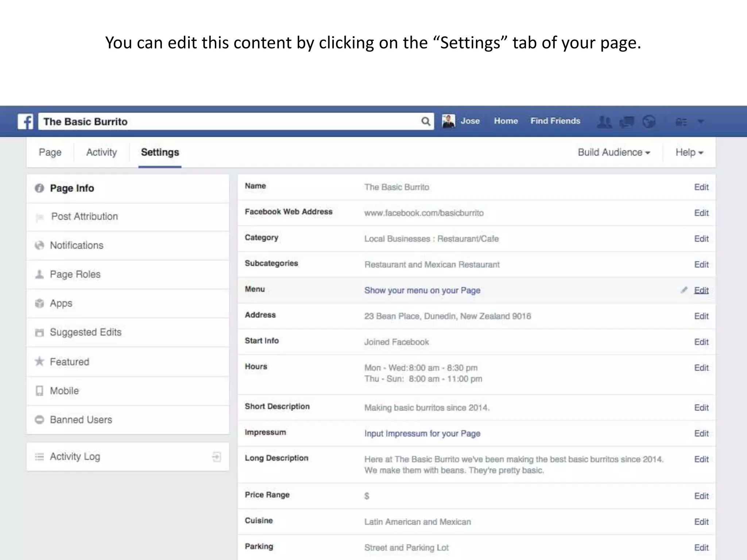Open Jose's profile picture thumbnail
Screen dimensions: 747x560
(x=448, y=121)
